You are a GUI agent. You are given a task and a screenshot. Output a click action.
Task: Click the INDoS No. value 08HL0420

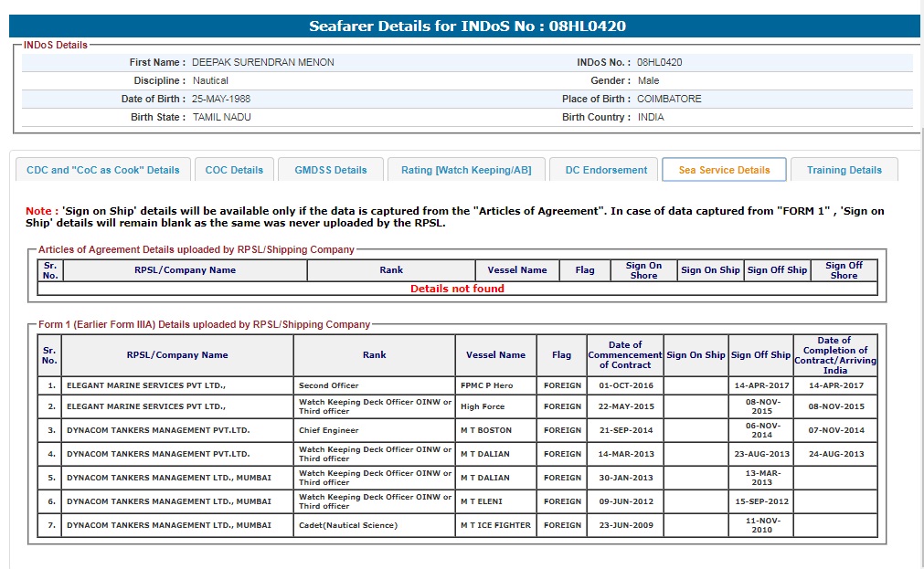point(660,63)
